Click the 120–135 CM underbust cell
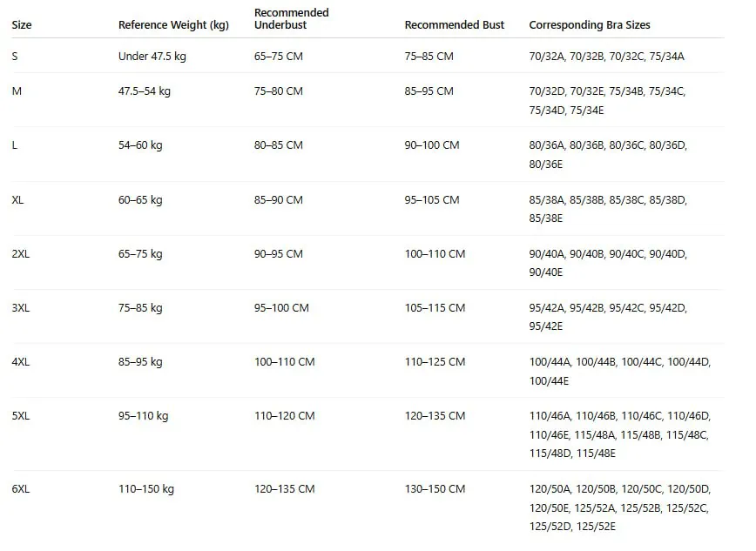756x551 pixels. [x=285, y=489]
